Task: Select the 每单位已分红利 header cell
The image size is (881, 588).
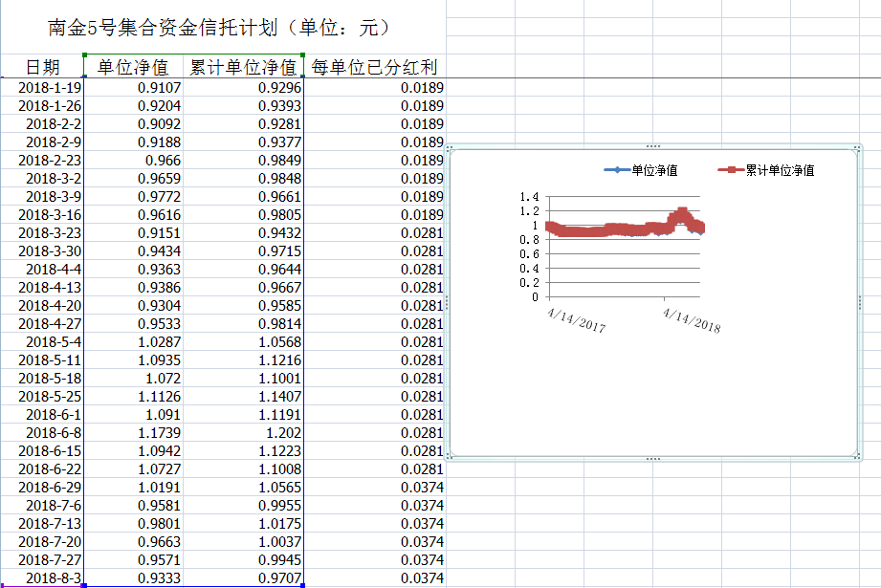Action: [x=375, y=67]
